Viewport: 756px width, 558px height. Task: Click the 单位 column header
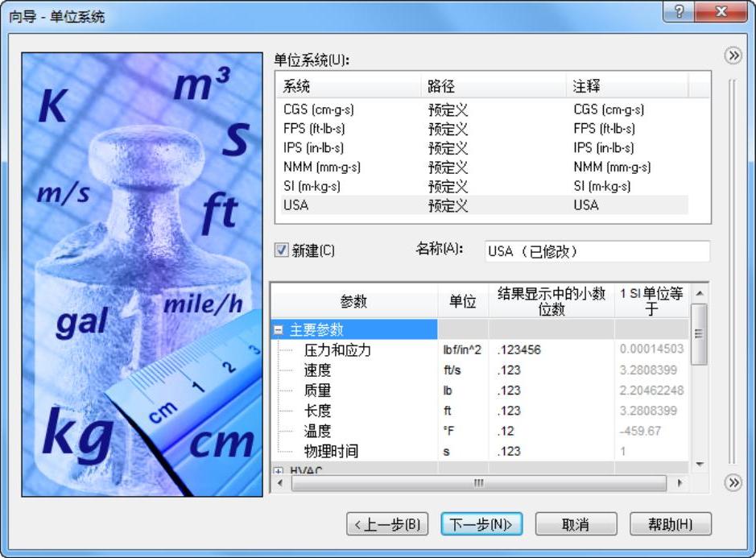click(463, 301)
